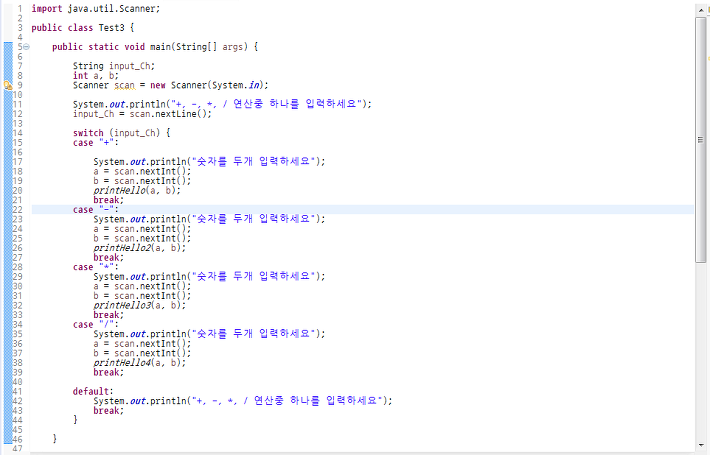The width and height of the screenshot is (710, 455).
Task: Click the int a, b declaration
Action: (x=96, y=76)
